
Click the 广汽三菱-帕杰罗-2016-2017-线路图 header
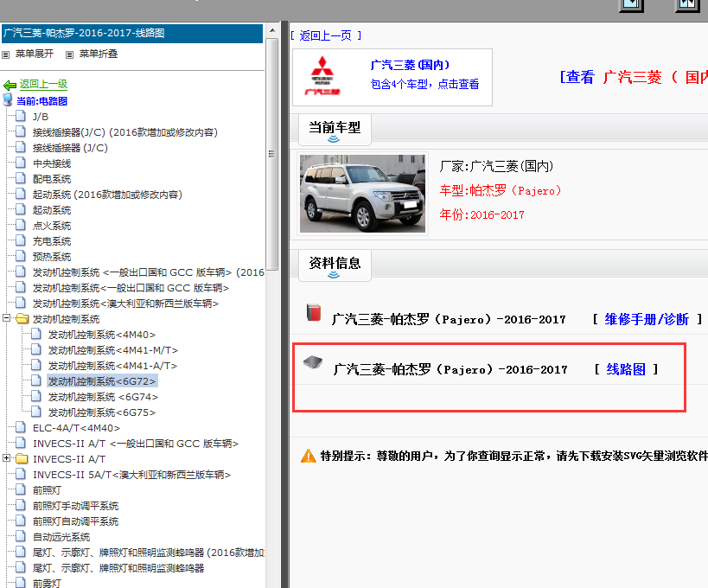click(132, 33)
